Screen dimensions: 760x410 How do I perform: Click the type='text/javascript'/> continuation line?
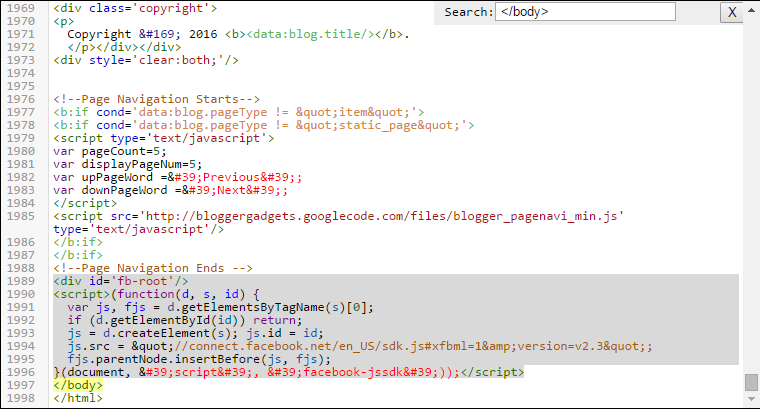coord(139,229)
